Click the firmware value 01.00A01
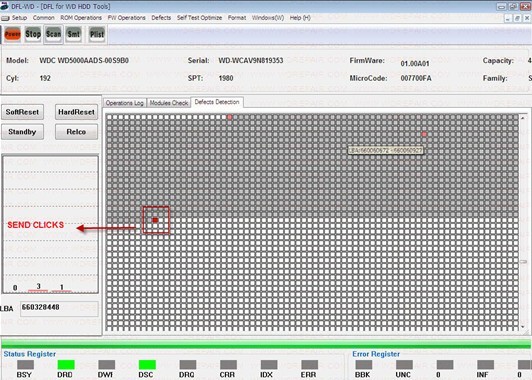The image size is (532, 380). [x=415, y=63]
